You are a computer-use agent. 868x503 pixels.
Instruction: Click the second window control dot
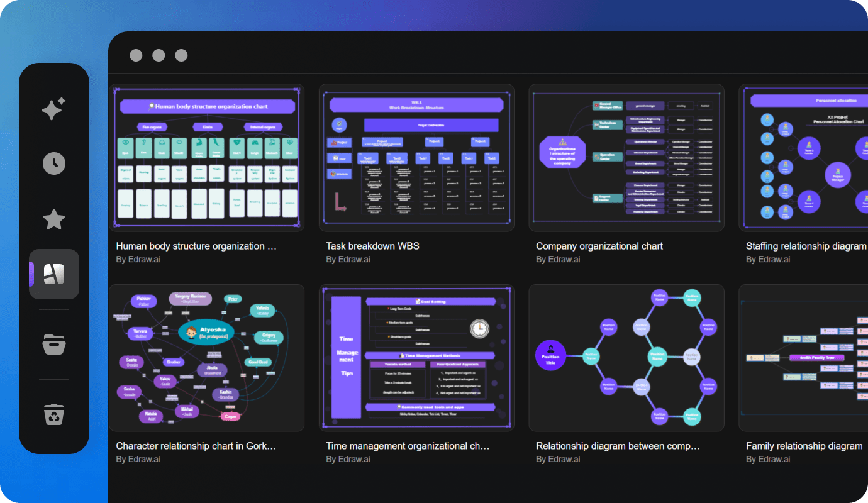[159, 55]
